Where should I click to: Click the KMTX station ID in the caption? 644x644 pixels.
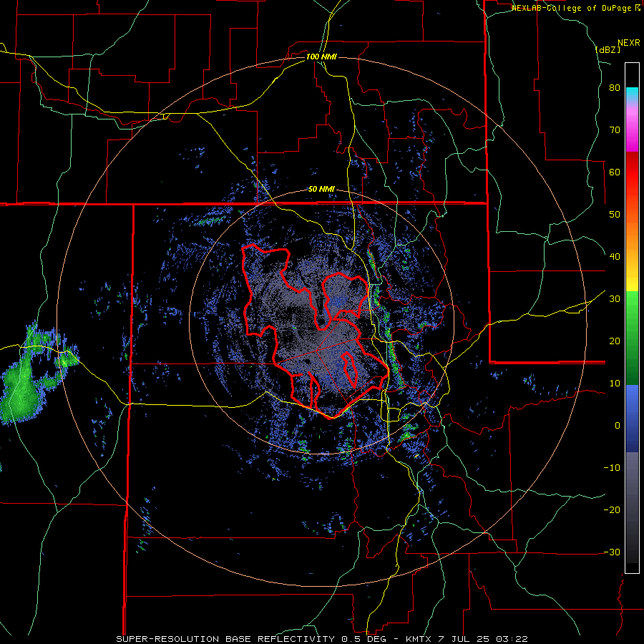coord(419,639)
